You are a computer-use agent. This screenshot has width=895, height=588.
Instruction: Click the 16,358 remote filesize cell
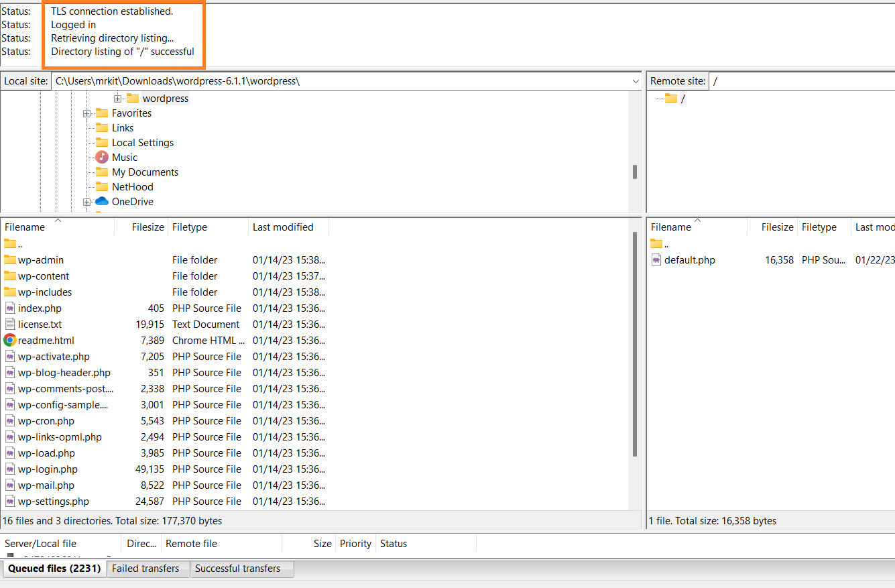pyautogui.click(x=780, y=260)
